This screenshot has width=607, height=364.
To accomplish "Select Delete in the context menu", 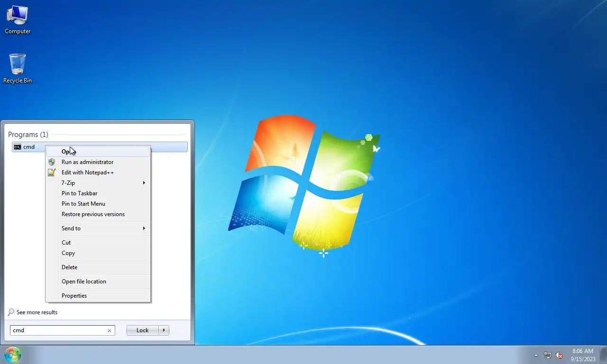I will [x=98, y=267].
